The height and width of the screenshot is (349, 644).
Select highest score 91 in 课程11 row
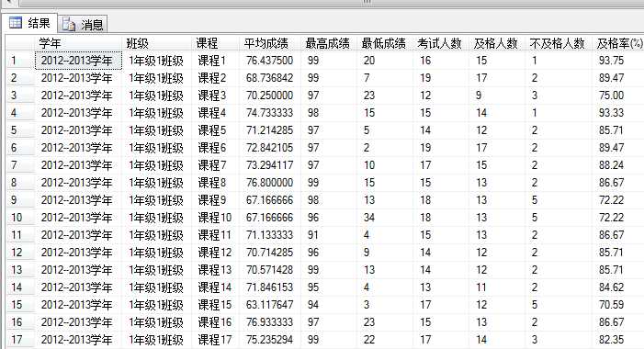tap(329, 235)
